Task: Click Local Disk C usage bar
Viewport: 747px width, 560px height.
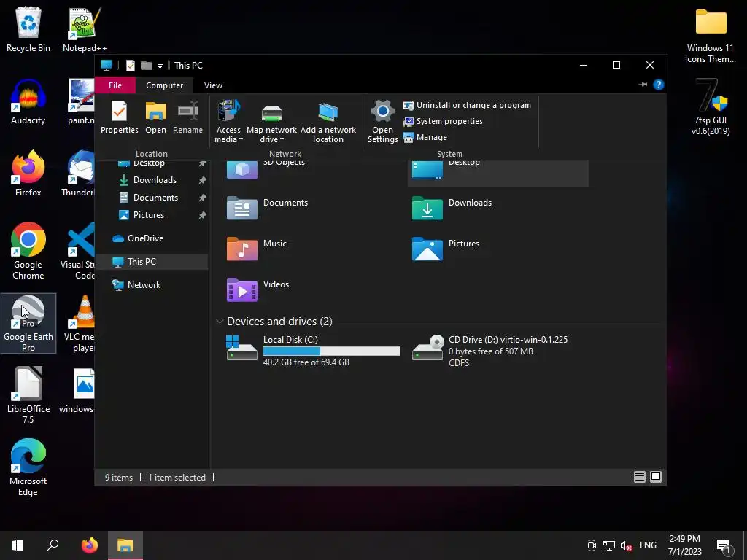Action: [x=331, y=351]
